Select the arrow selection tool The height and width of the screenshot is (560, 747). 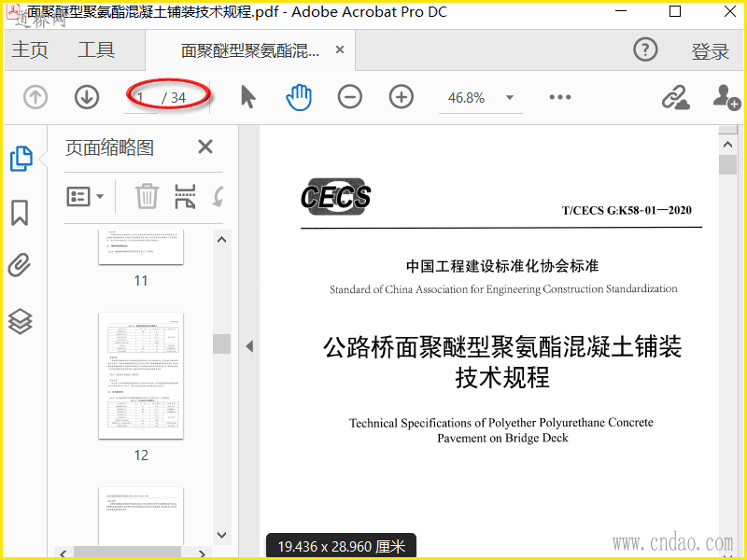[x=247, y=97]
